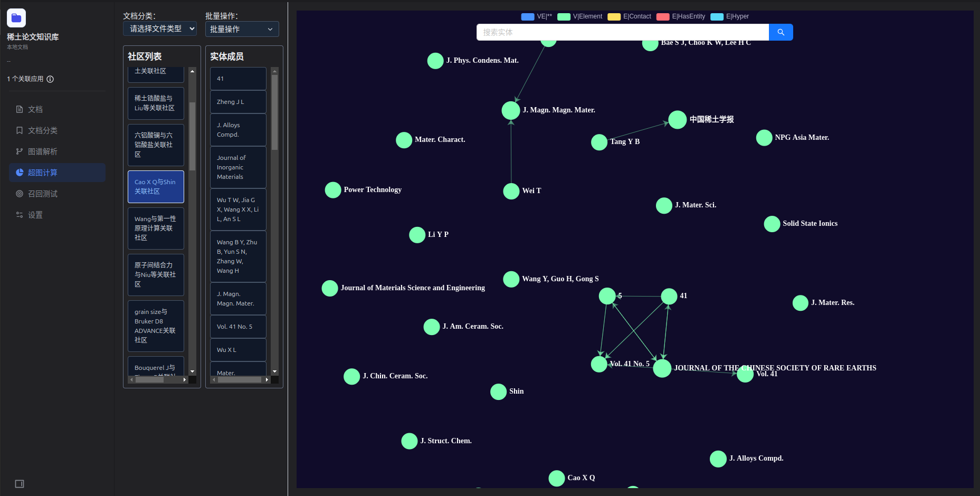Select the grain size与Bruker D8 ADVANCE community card
The height and width of the screenshot is (496, 980).
point(156,326)
